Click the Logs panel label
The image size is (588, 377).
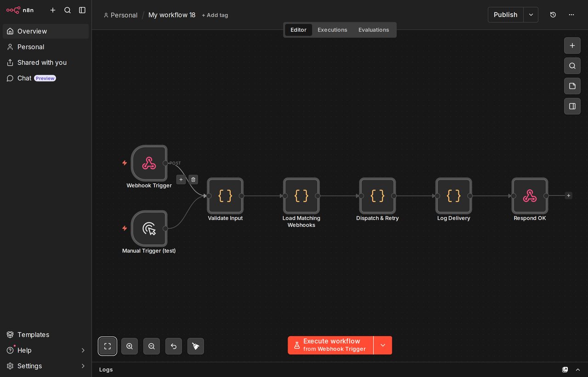(x=106, y=370)
